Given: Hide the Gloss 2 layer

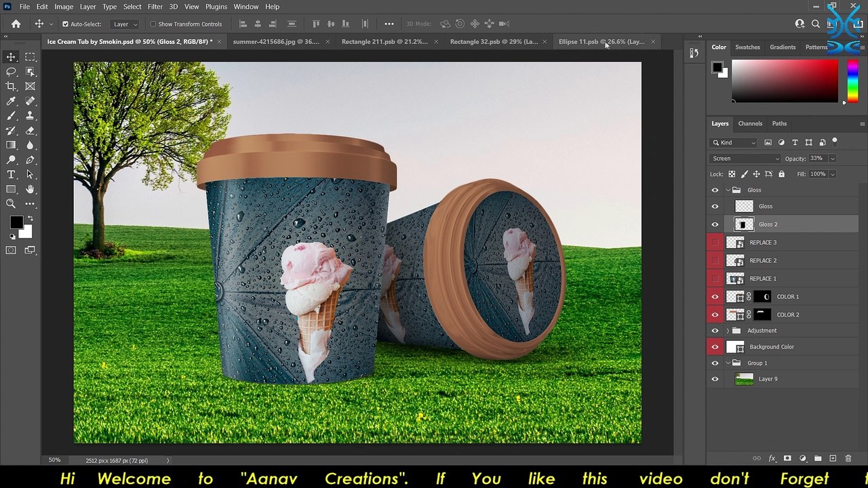Looking at the screenshot, I should point(715,224).
